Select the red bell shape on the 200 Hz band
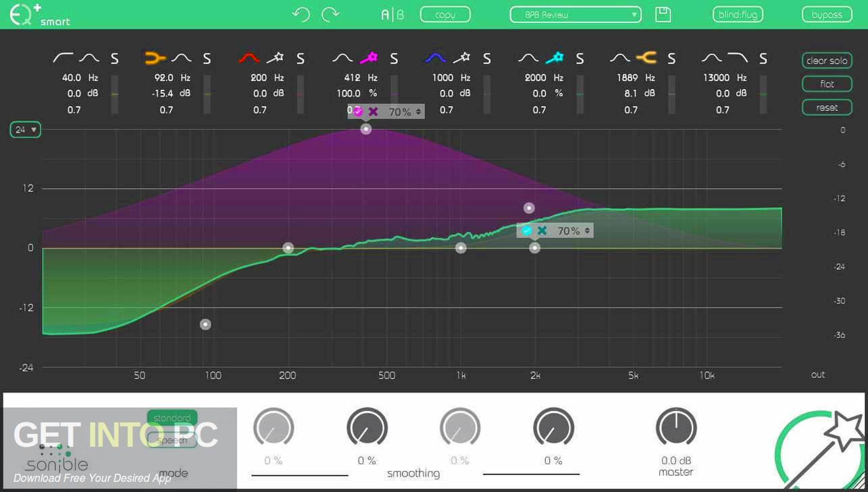868x492 pixels. (x=249, y=59)
